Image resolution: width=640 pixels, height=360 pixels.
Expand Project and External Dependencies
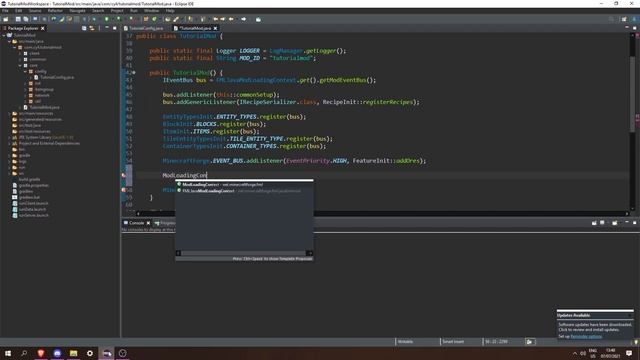point(9,143)
